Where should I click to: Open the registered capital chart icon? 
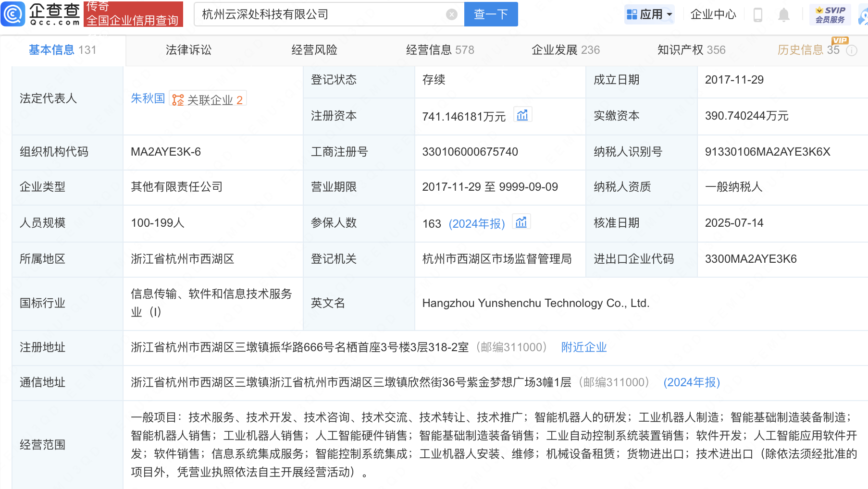tap(522, 115)
